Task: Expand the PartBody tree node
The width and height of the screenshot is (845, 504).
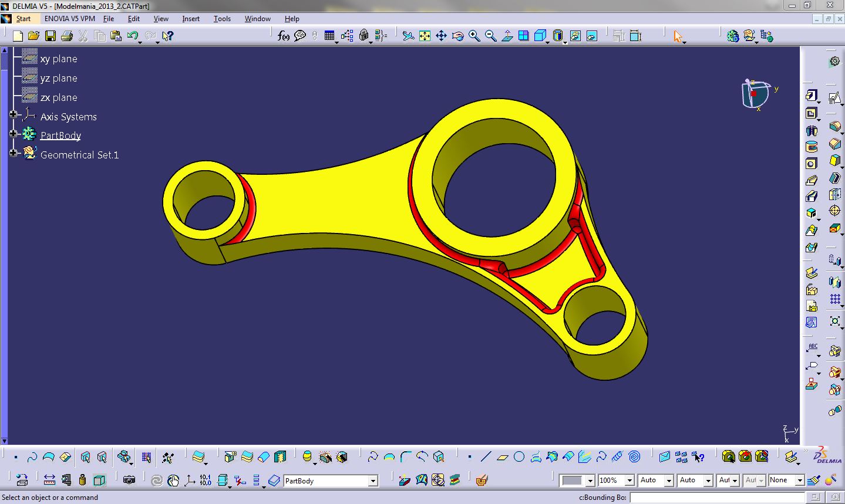Action: (x=14, y=134)
